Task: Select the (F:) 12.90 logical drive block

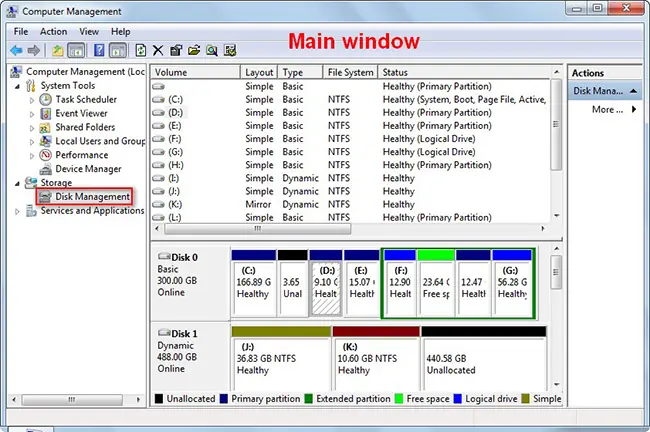Action: point(400,283)
